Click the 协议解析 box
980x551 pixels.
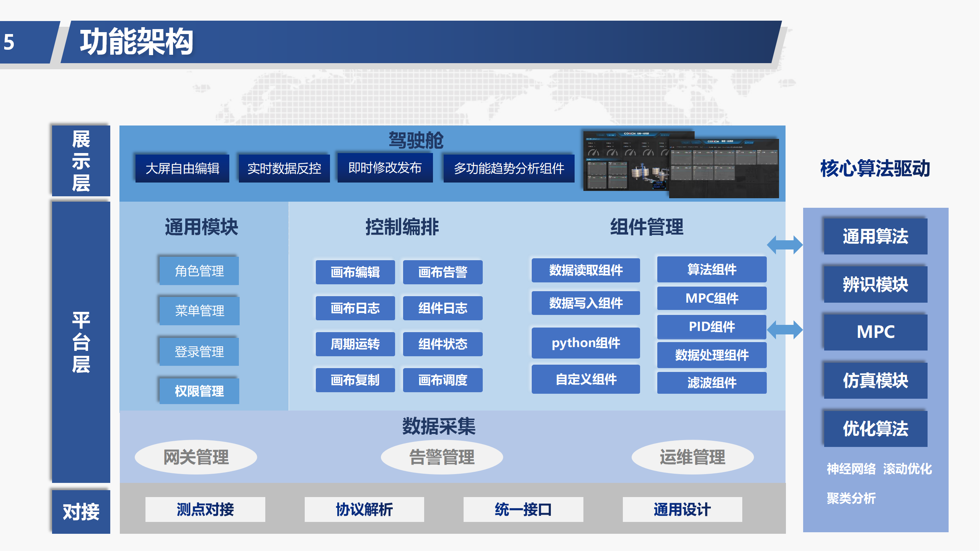pos(364,509)
